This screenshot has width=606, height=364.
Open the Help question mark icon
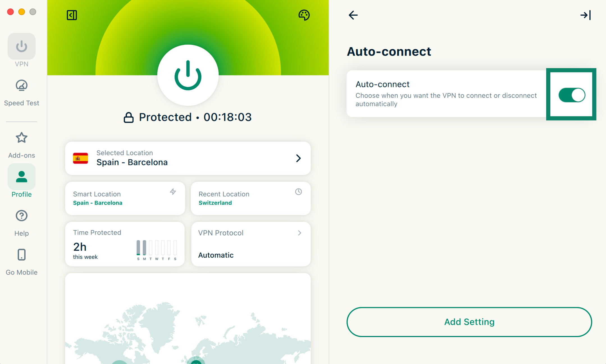coord(21,216)
